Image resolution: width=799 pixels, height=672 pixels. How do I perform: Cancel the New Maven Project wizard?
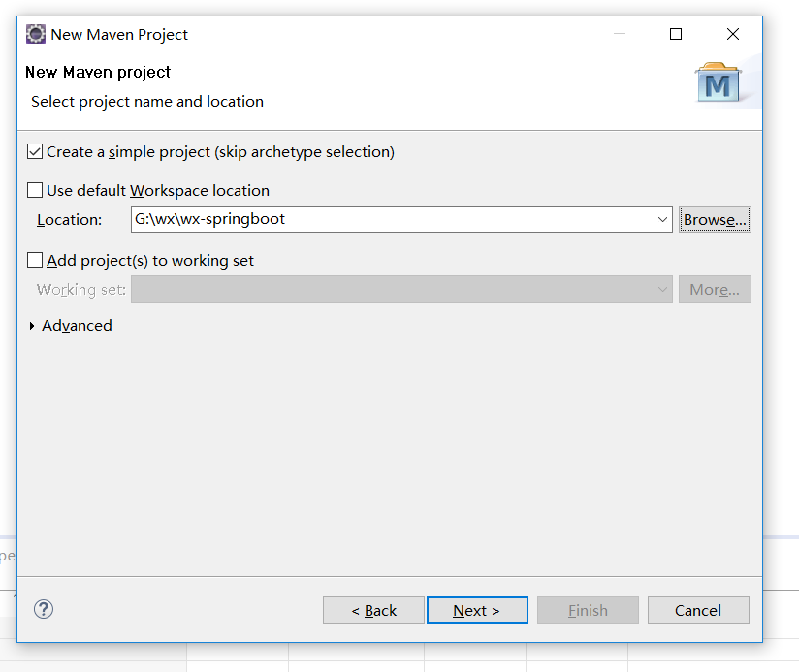coord(698,610)
